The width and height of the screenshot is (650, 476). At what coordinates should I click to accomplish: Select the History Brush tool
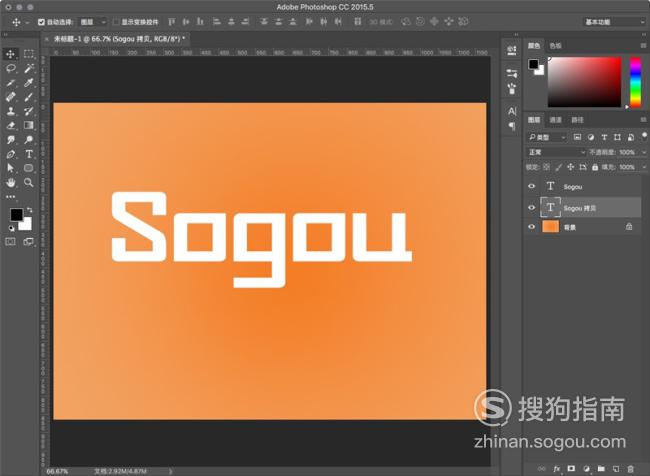(29, 111)
